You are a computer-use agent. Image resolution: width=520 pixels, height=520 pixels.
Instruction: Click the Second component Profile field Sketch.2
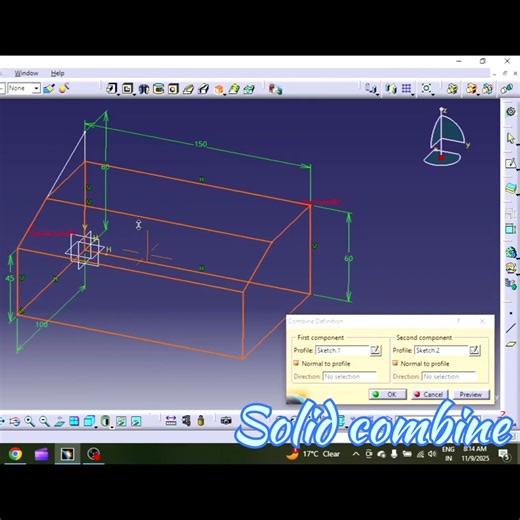tap(441, 350)
